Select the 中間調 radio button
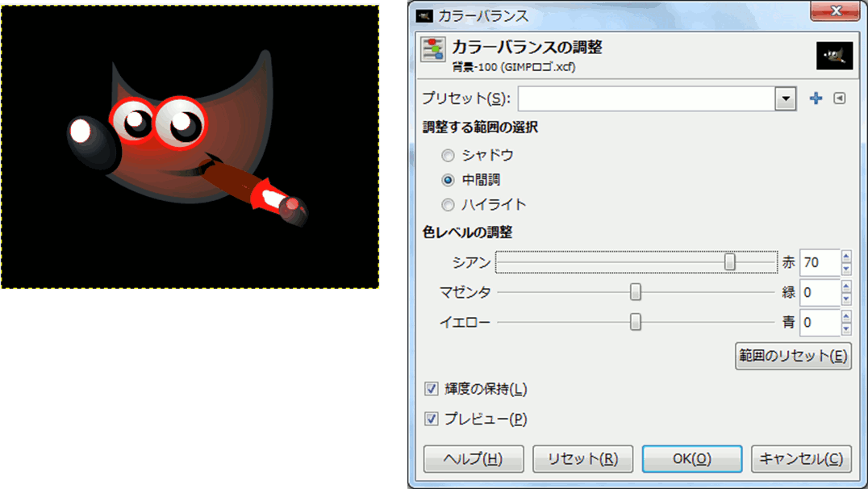 coord(449,179)
